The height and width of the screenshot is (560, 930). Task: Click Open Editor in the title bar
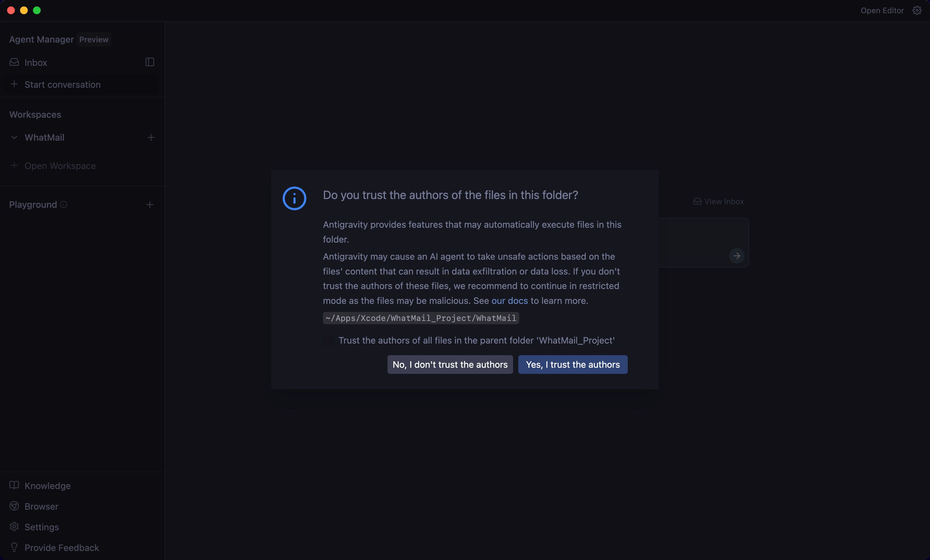coord(882,11)
